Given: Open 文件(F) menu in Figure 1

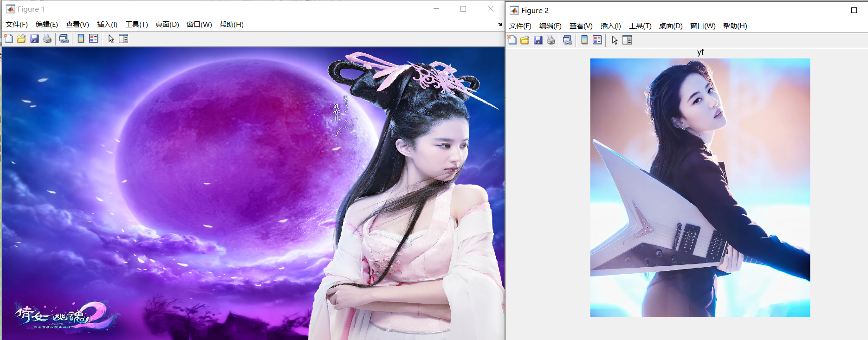Looking at the screenshot, I should [17, 25].
